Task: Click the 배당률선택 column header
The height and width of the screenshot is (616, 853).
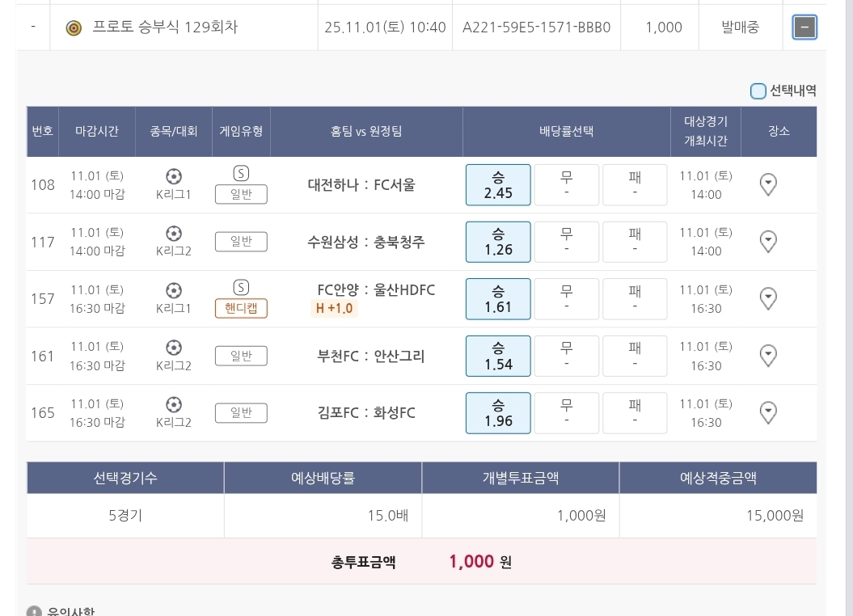Action: [x=566, y=132]
